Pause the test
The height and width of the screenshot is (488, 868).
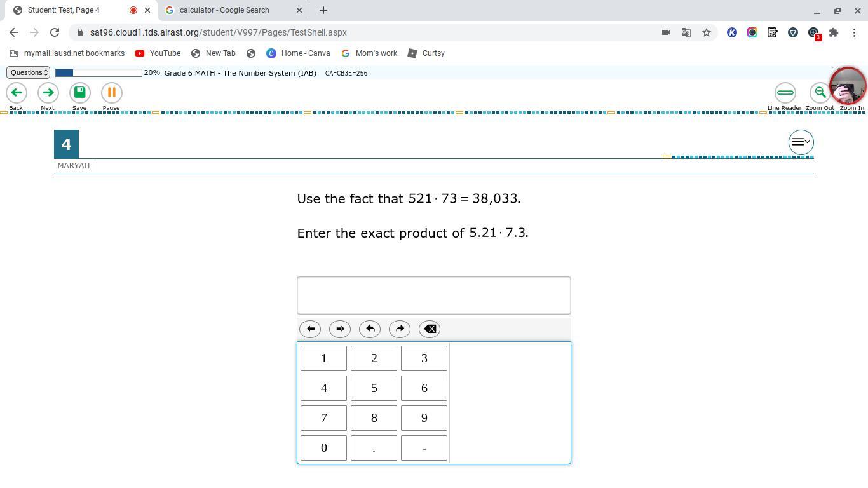tap(111, 93)
